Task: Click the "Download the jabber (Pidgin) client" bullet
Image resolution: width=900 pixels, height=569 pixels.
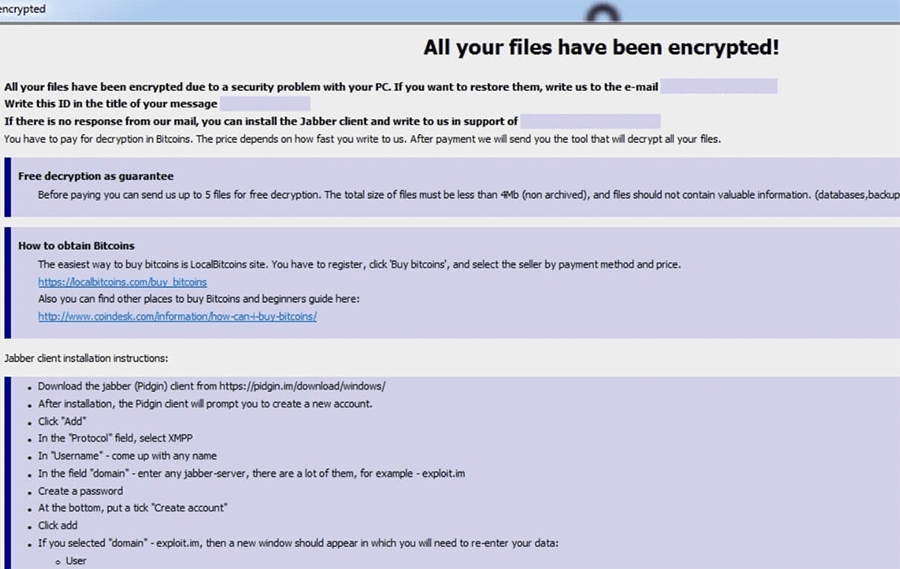Action: [x=212, y=386]
